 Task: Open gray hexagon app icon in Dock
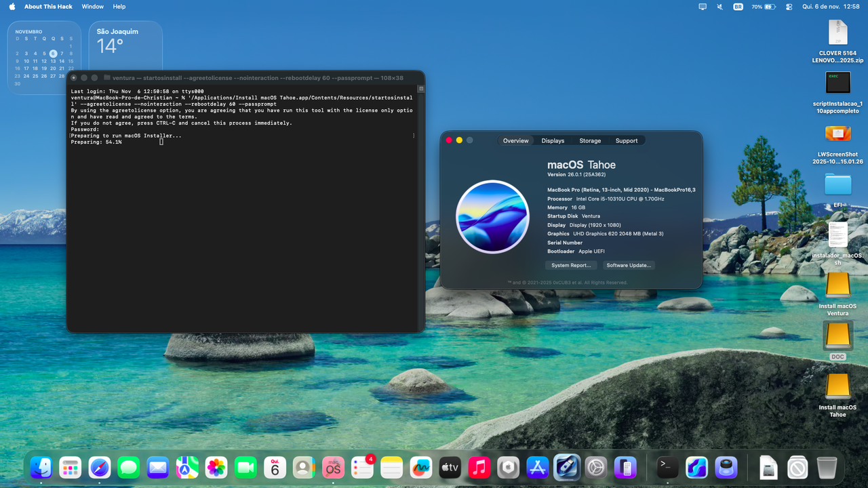pyautogui.click(x=508, y=467)
